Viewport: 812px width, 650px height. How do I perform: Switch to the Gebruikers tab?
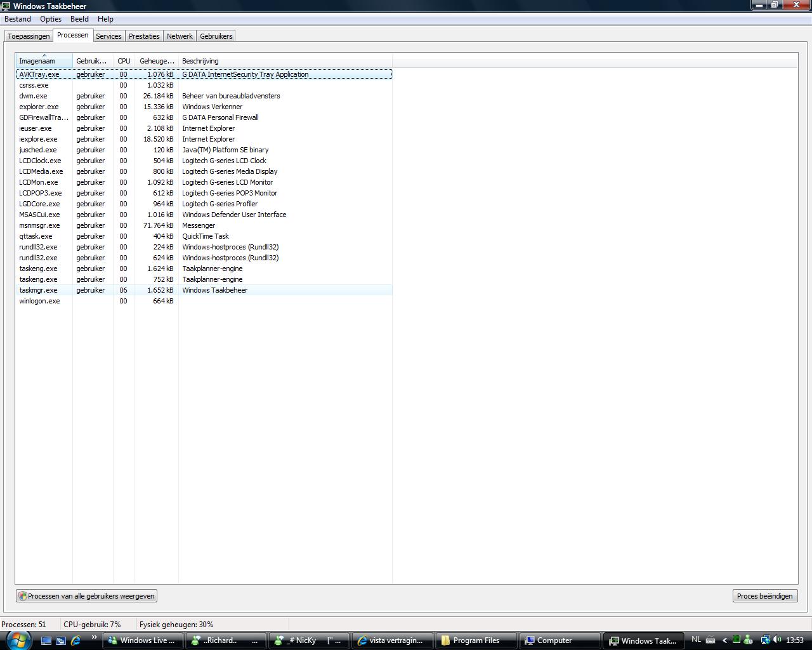click(216, 36)
